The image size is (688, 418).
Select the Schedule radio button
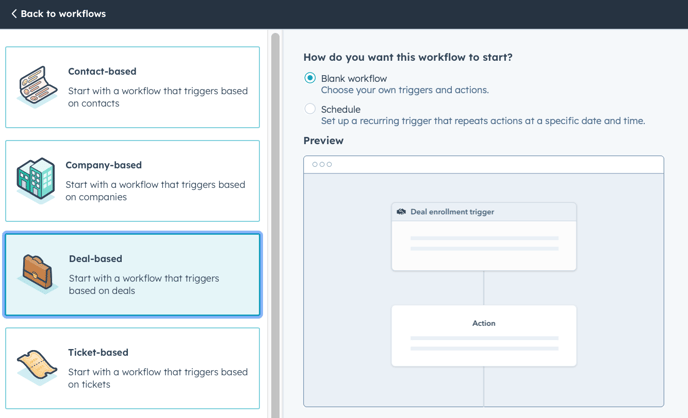point(310,109)
